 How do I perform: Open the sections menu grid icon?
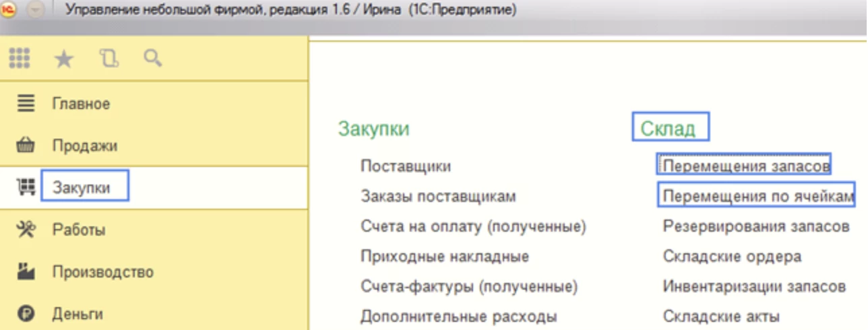(x=20, y=59)
